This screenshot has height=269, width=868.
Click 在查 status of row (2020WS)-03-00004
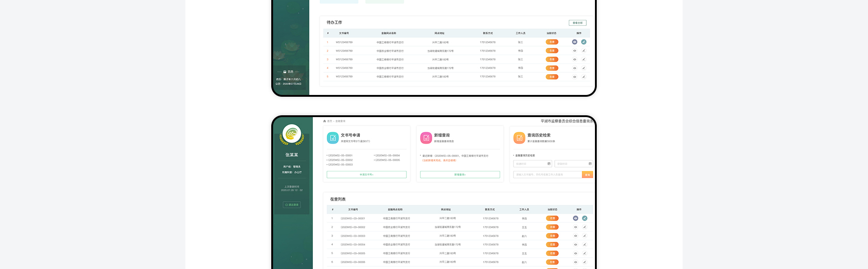click(552, 245)
